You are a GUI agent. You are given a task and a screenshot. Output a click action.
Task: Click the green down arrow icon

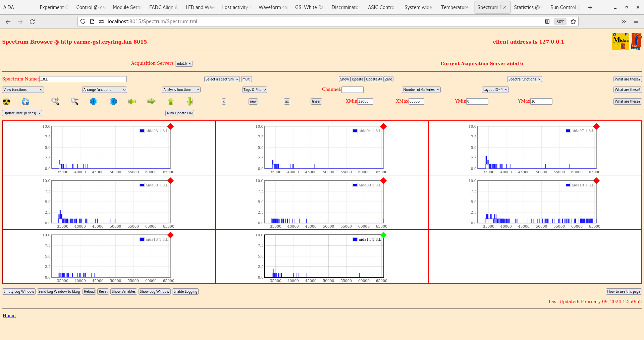point(190,101)
